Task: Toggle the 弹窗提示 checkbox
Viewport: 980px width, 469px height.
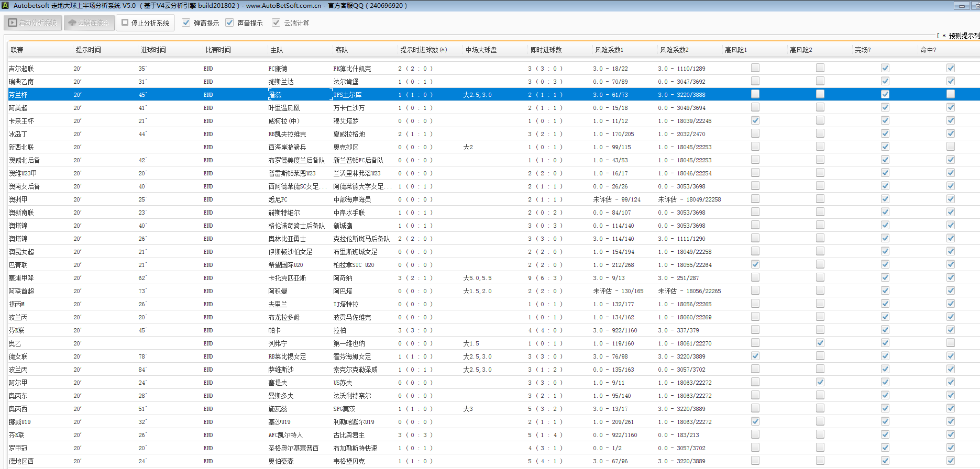Action: point(186,23)
